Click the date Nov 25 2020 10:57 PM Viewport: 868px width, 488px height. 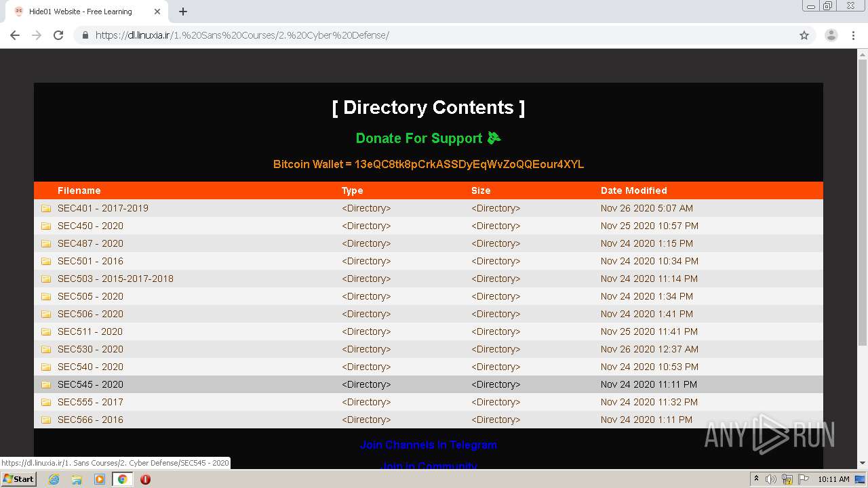click(x=650, y=226)
